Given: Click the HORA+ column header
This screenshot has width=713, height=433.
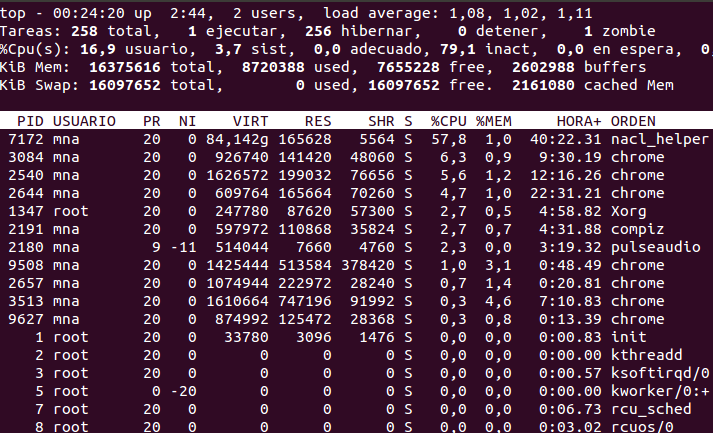Looking at the screenshot, I should pos(576,121).
